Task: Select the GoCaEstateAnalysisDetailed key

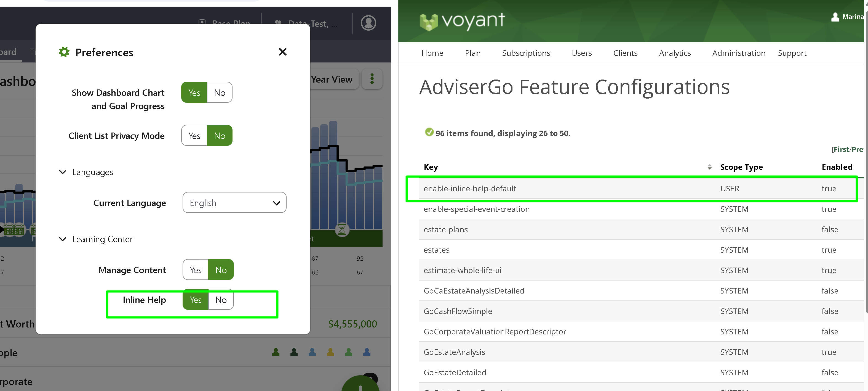Action: [x=474, y=290]
